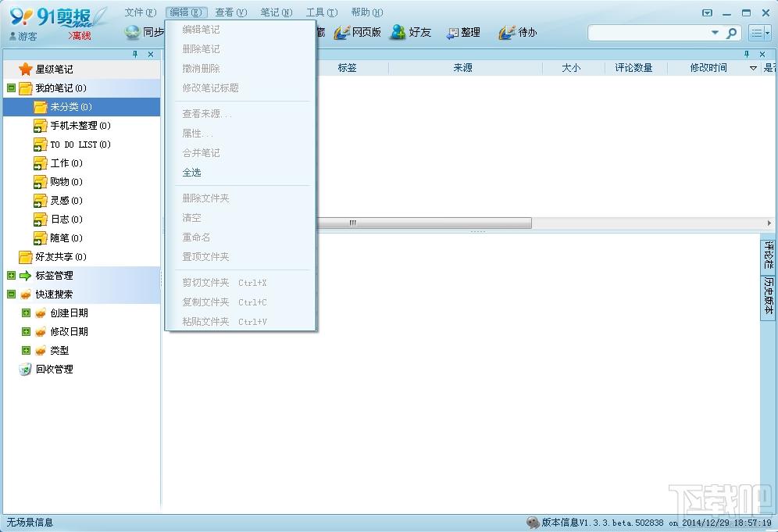
Task: Click the 修改时间 column header
Action: click(x=708, y=68)
